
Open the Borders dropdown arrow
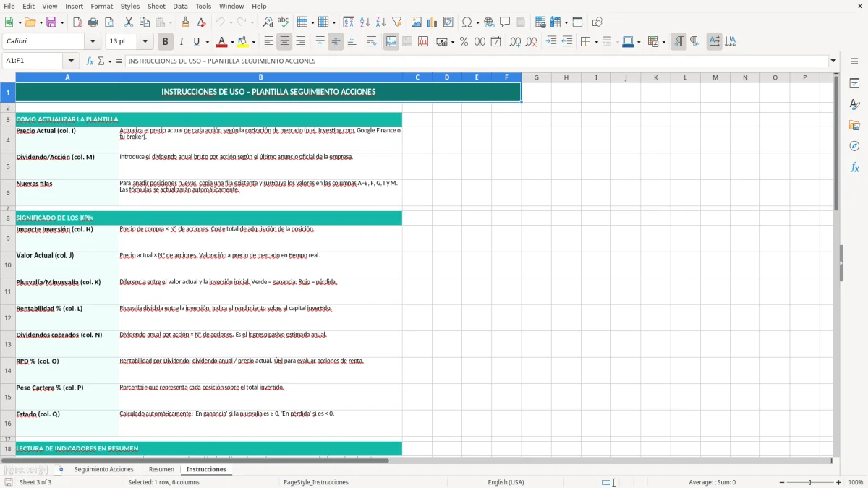596,42
